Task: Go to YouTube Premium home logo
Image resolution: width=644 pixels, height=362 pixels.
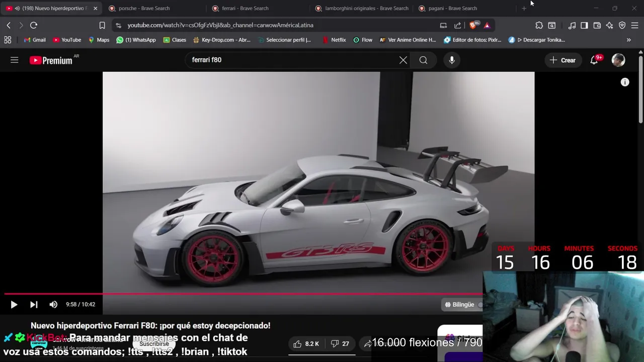Action: pyautogui.click(x=51, y=60)
